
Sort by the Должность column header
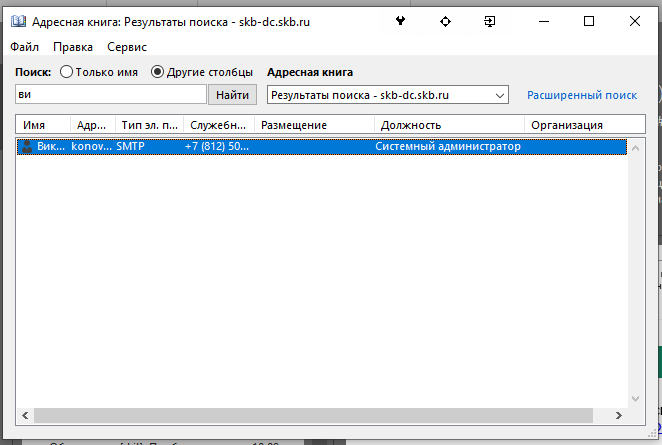450,125
